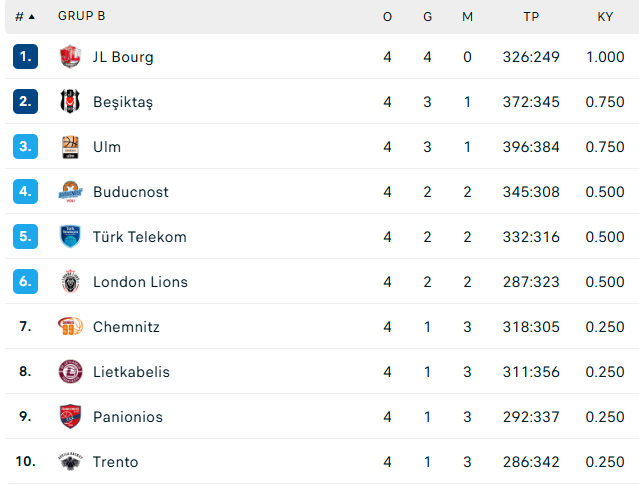Image resolution: width=639 pixels, height=485 pixels.
Task: Click the light blue rank 6 badge
Action: click(25, 282)
